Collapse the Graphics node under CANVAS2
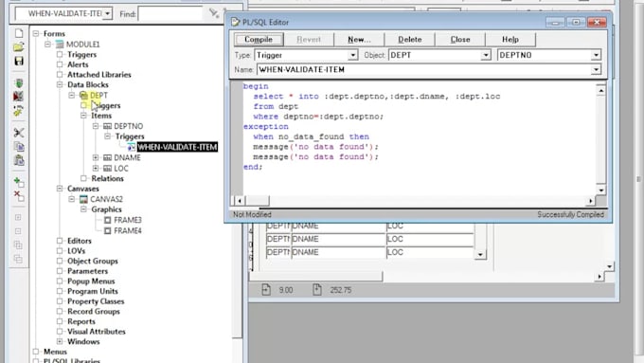Image resolution: width=644 pixels, height=363 pixels. tap(83, 209)
